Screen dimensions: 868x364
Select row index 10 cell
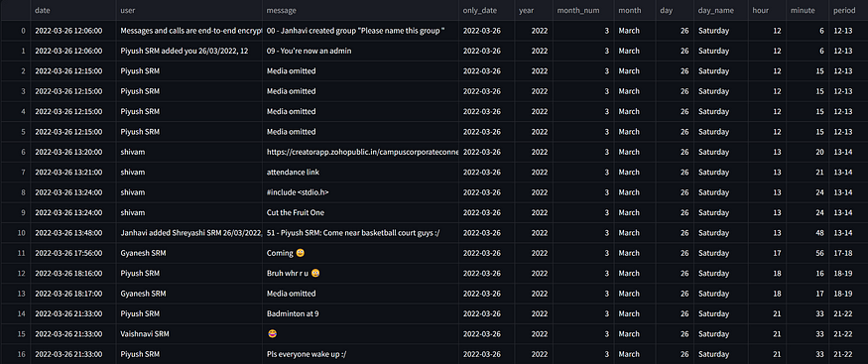16,233
